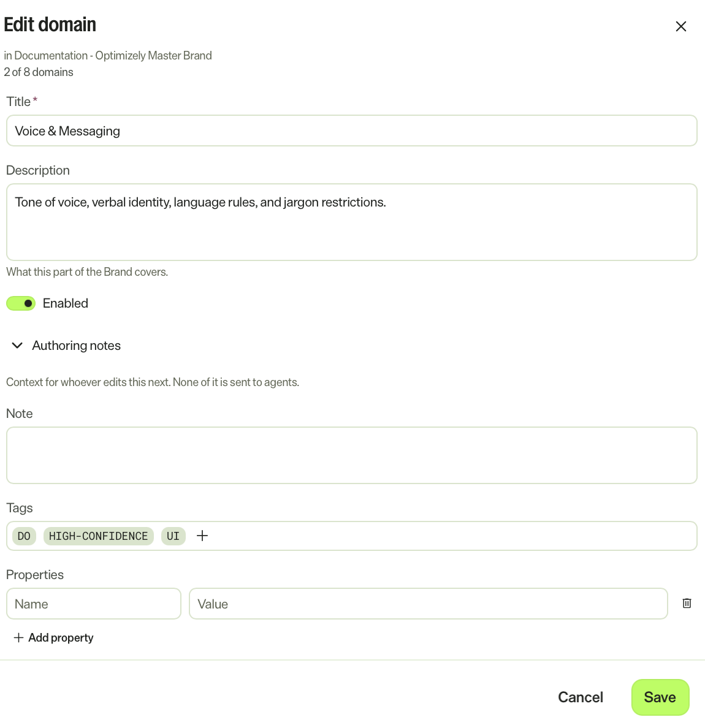Select the UI tag chip
Image resolution: width=705 pixels, height=728 pixels.
click(x=173, y=536)
